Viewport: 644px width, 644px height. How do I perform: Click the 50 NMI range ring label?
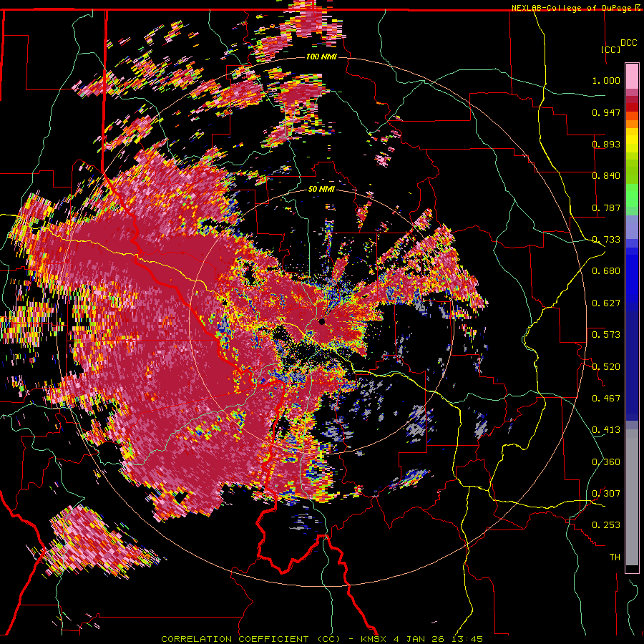321,190
